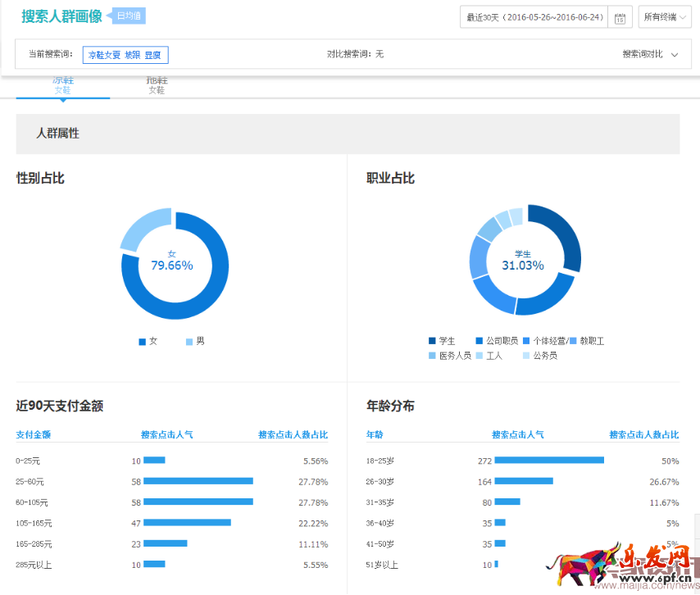Click the 教职工 legend square icon
700x595 pixels.
pos(573,341)
